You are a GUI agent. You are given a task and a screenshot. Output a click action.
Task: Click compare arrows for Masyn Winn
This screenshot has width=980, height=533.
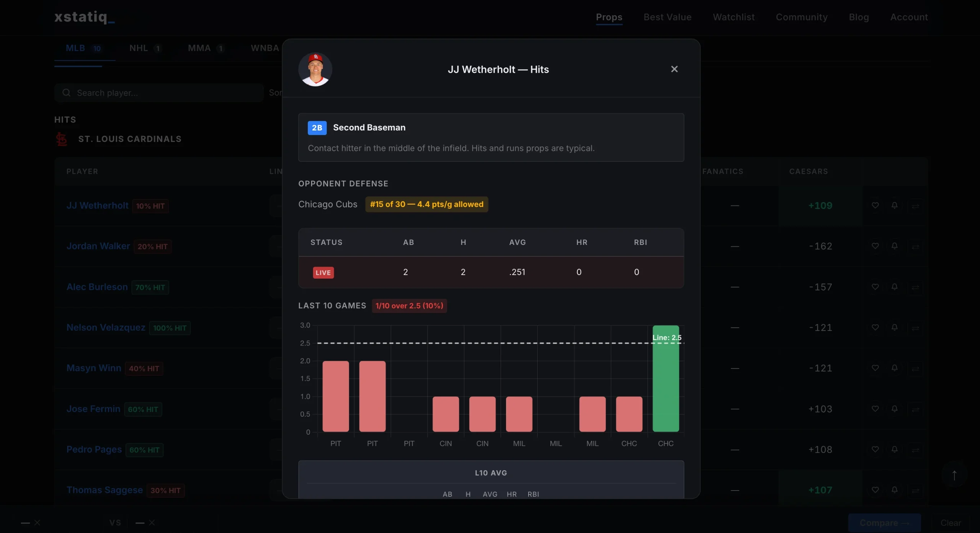coord(915,369)
